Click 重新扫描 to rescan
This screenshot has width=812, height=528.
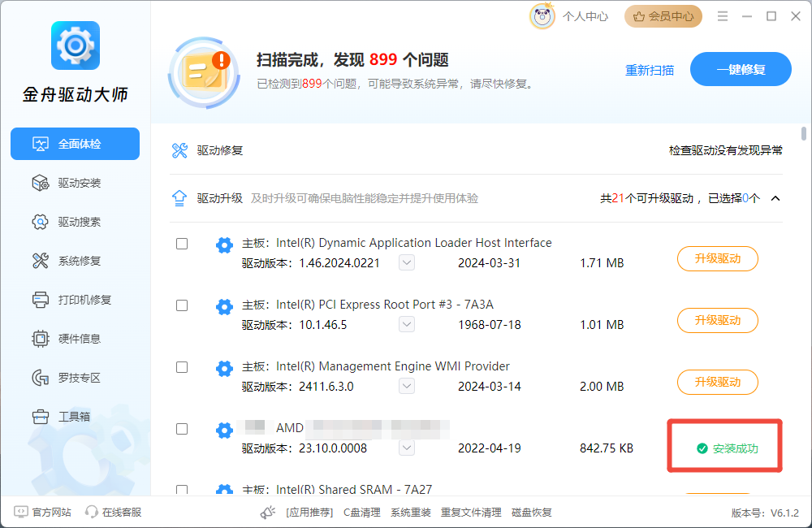[650, 70]
